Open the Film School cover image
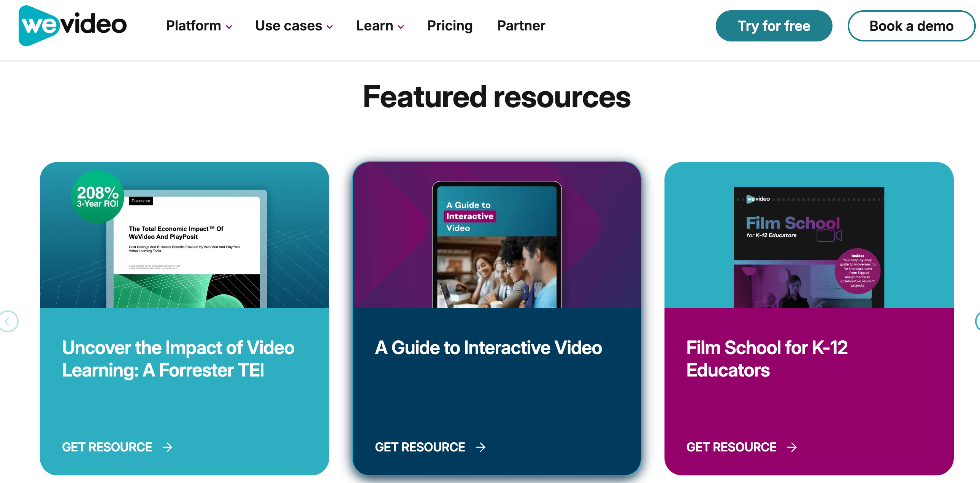 [x=809, y=248]
